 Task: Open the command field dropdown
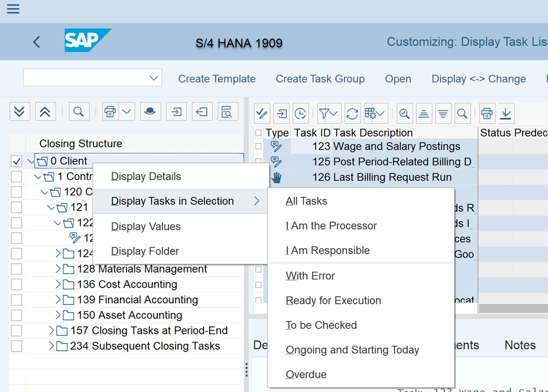click(x=153, y=78)
